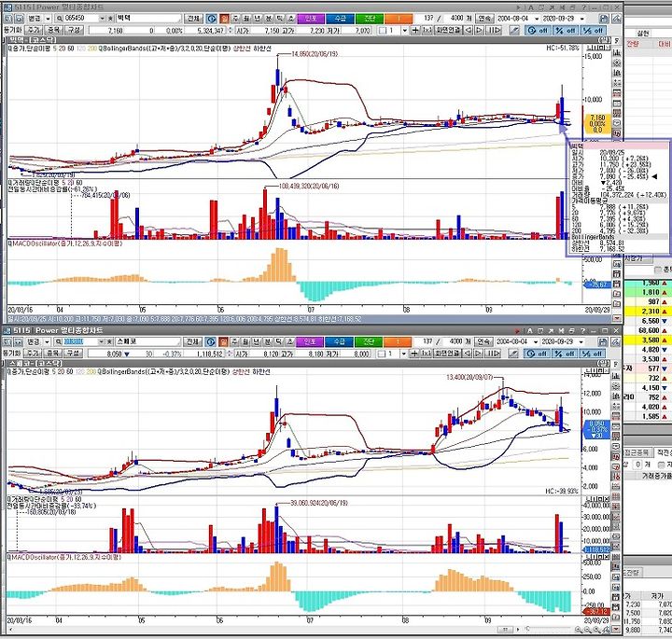
Task: Click the 화면연결 button in top chart
Action: pyautogui.click(x=448, y=31)
